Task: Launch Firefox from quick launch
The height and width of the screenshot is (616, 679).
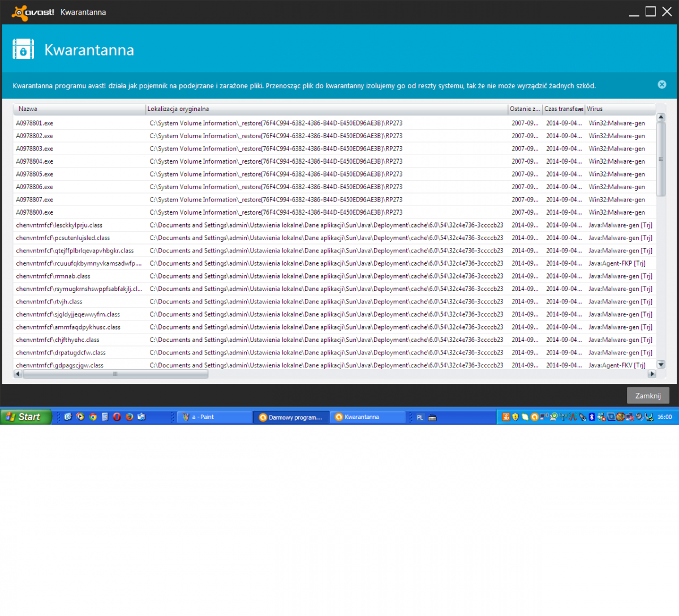Action: [x=130, y=417]
